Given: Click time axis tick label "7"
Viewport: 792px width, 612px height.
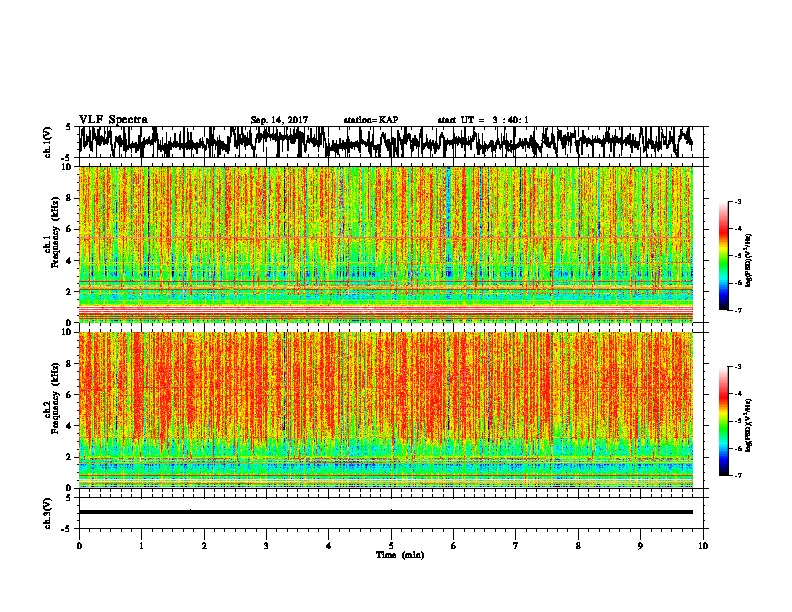Looking at the screenshot, I should coord(516,546).
